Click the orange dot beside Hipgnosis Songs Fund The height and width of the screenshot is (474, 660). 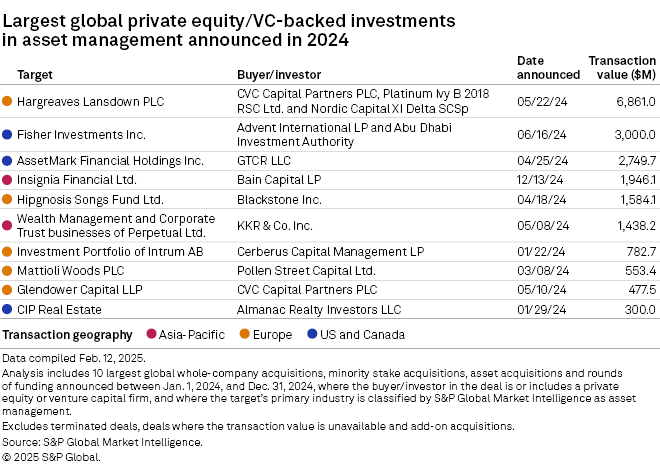tap(8, 199)
